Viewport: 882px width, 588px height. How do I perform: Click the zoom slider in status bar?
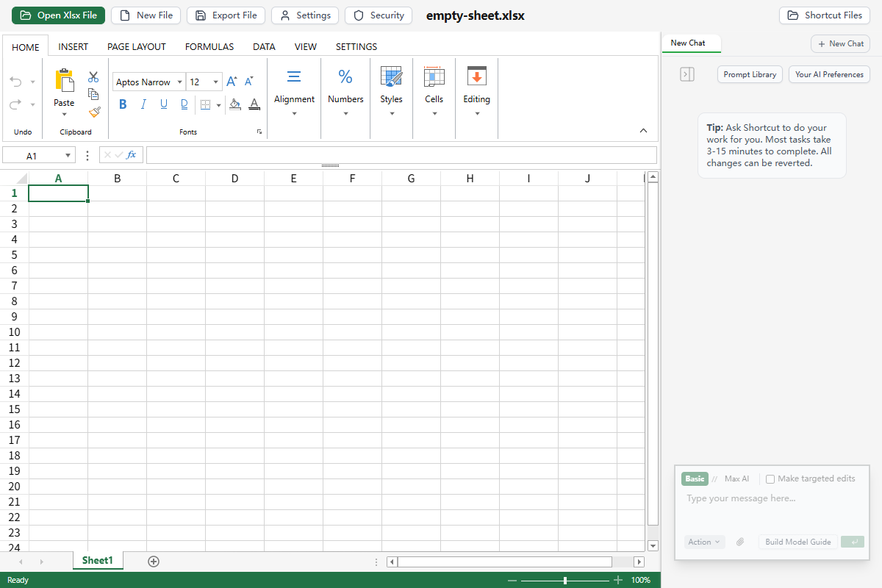[x=564, y=581]
